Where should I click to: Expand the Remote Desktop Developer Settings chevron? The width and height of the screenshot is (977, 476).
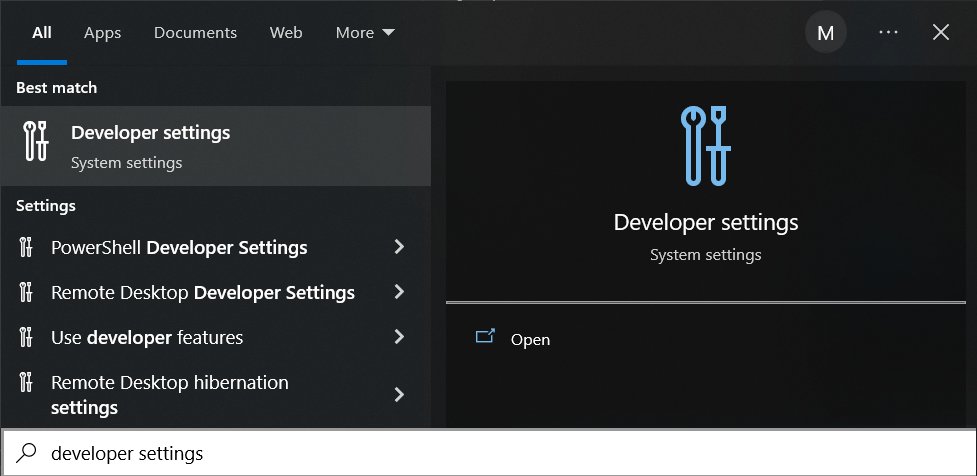click(399, 292)
